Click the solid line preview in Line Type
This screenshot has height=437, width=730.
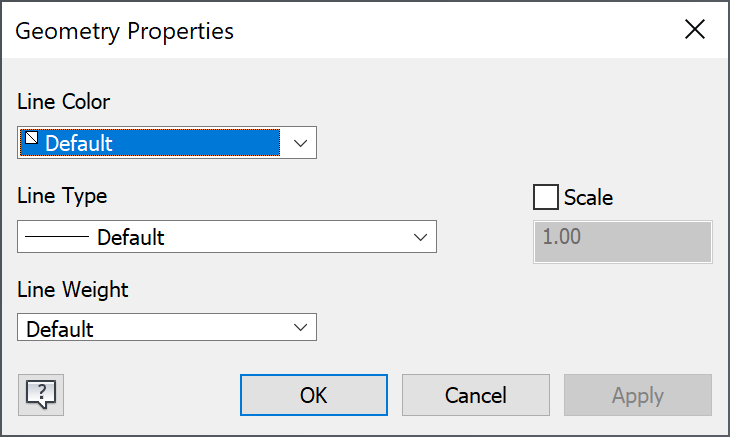(57, 238)
